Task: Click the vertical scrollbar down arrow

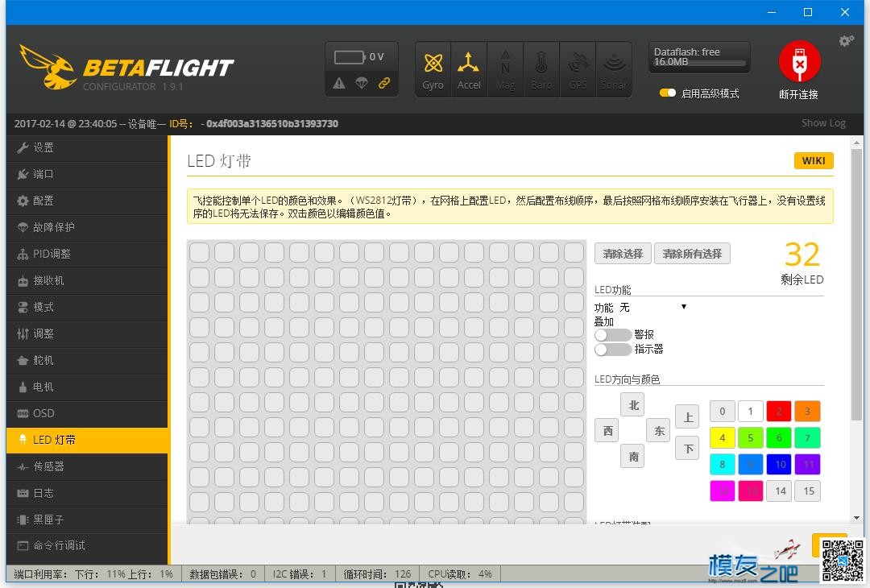Action: point(856,518)
